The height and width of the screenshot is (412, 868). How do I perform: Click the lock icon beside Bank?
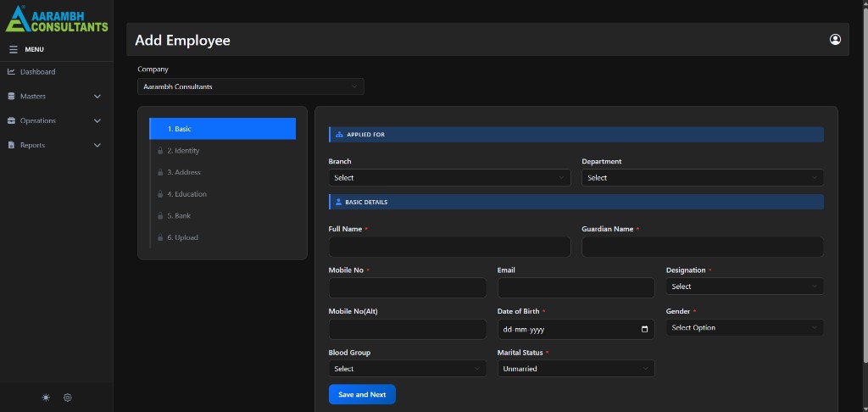point(160,216)
